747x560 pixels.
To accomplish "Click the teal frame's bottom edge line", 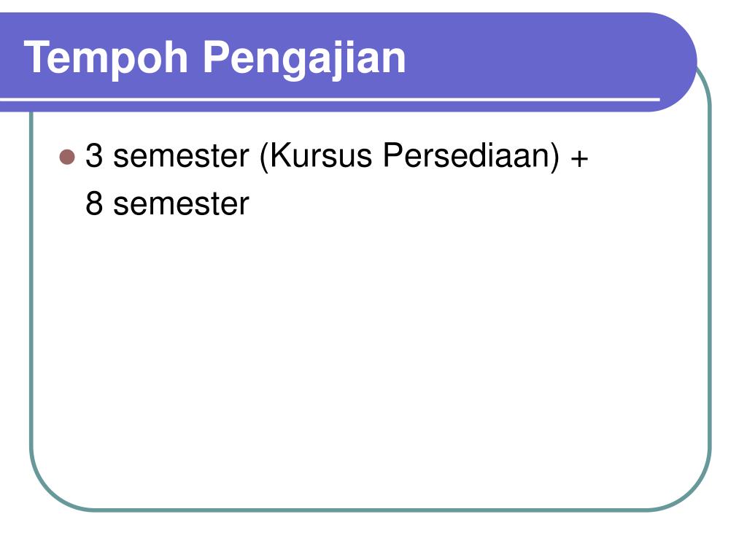I will pyautogui.click(x=371, y=510).
